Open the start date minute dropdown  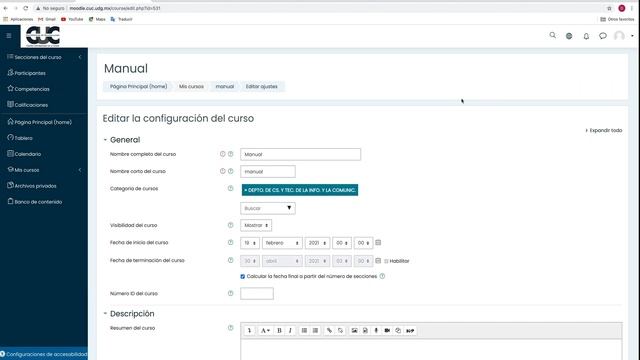click(363, 243)
